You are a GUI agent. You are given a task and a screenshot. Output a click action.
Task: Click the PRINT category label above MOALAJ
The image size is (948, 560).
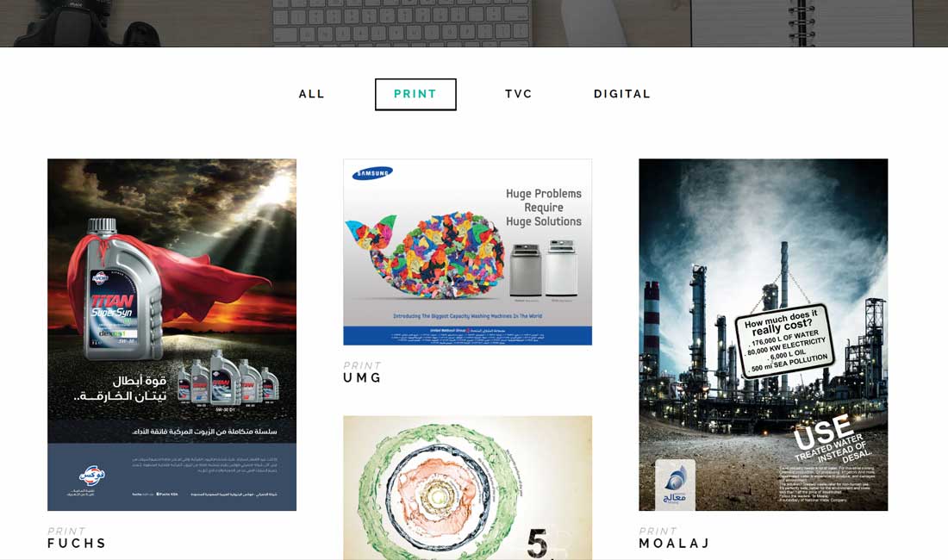(x=658, y=531)
